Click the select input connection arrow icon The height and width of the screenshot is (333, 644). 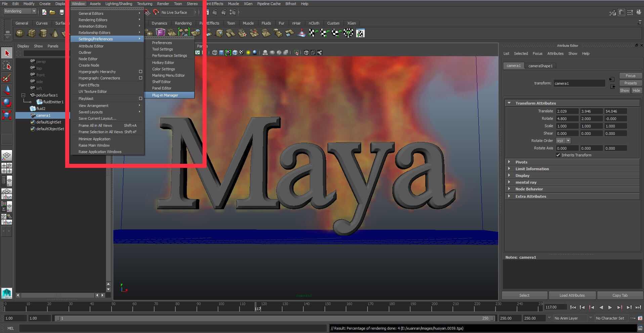(612, 79)
